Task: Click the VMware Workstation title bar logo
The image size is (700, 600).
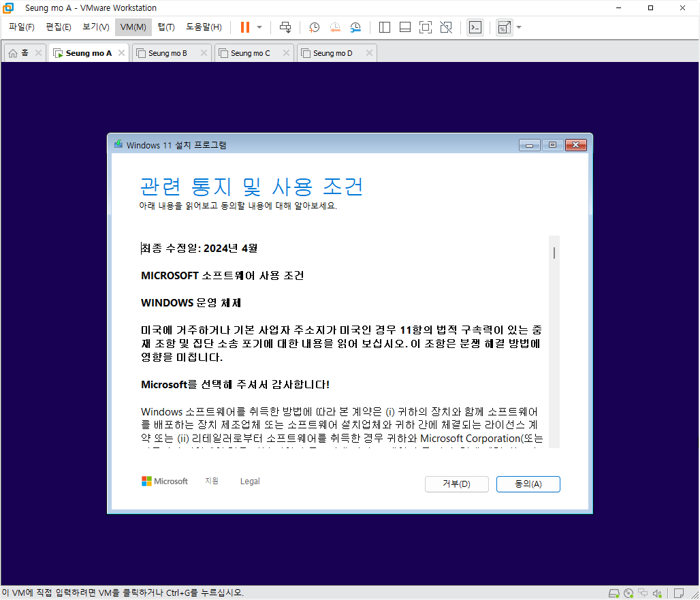Action: click(8, 8)
